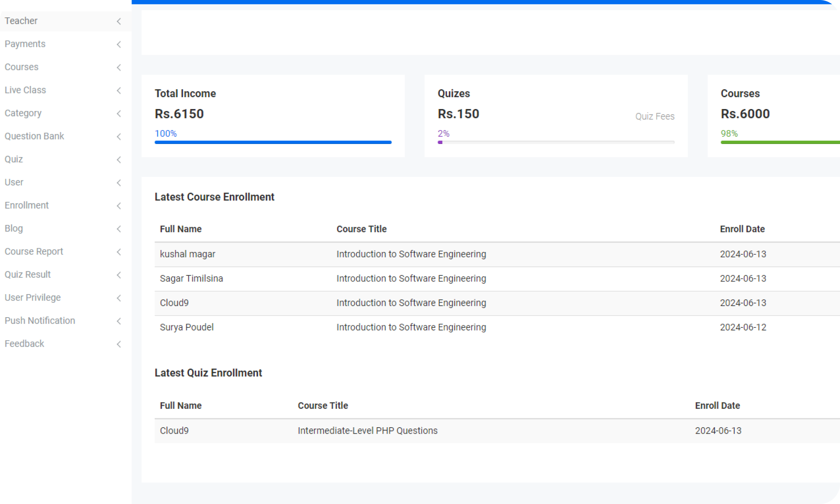Image resolution: width=840 pixels, height=504 pixels.
Task: Expand the Enrollment chevron arrow
Action: (x=119, y=206)
